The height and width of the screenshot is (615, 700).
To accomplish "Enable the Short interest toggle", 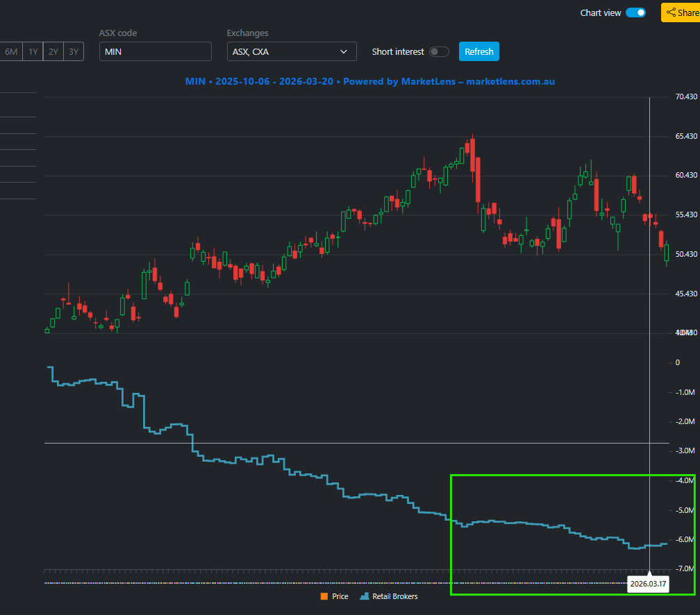I will click(439, 52).
